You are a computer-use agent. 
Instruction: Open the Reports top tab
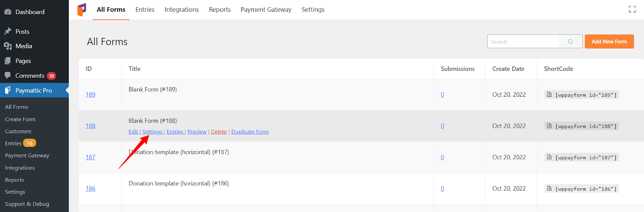point(220,10)
